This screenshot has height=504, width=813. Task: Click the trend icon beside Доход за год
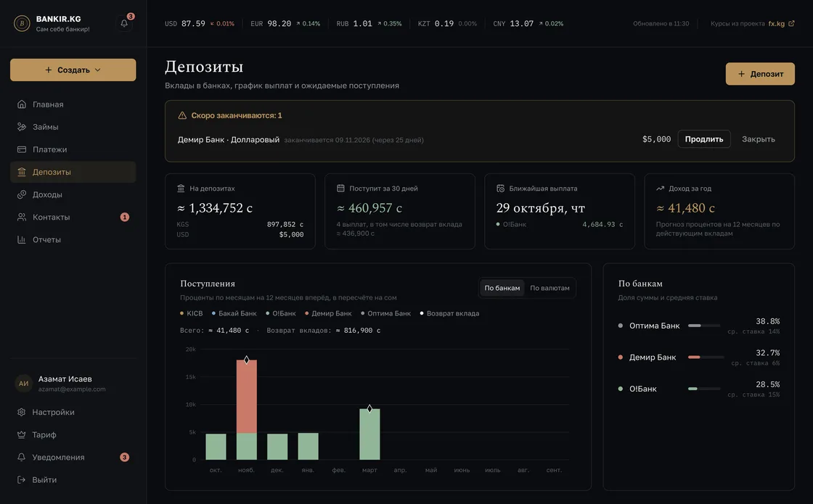pos(660,189)
